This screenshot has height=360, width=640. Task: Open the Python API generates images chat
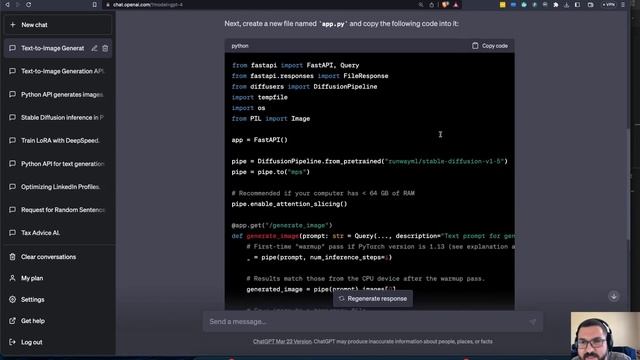(x=58, y=94)
